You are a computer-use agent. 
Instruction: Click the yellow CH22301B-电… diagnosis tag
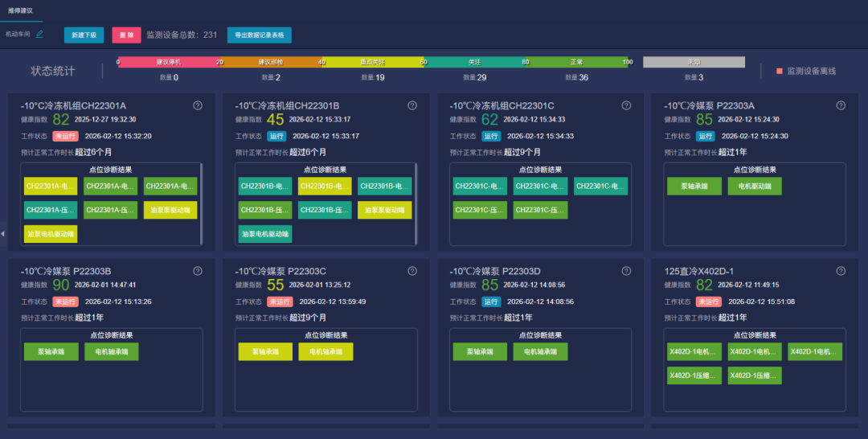tap(325, 186)
